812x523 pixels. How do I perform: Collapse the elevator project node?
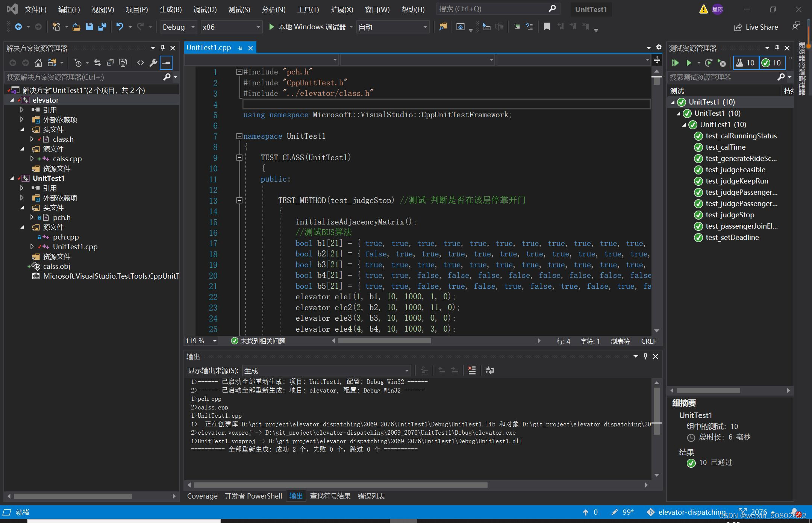12,100
